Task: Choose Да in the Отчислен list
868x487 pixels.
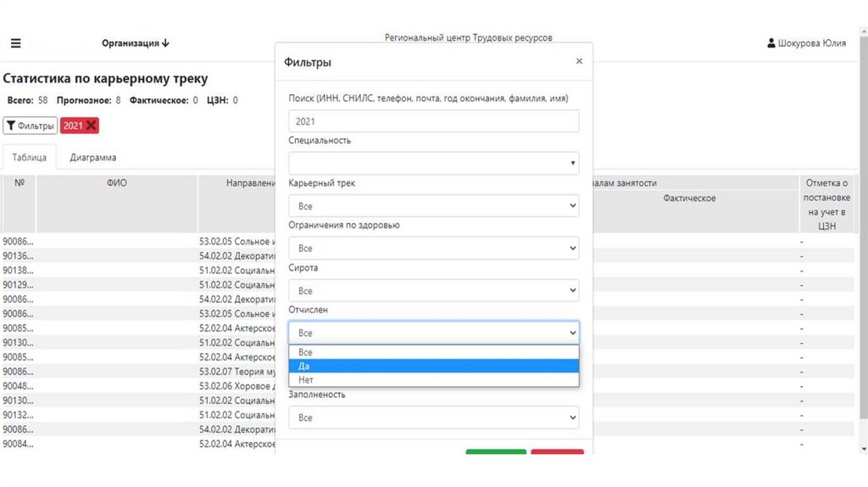Action: pyautogui.click(x=433, y=367)
